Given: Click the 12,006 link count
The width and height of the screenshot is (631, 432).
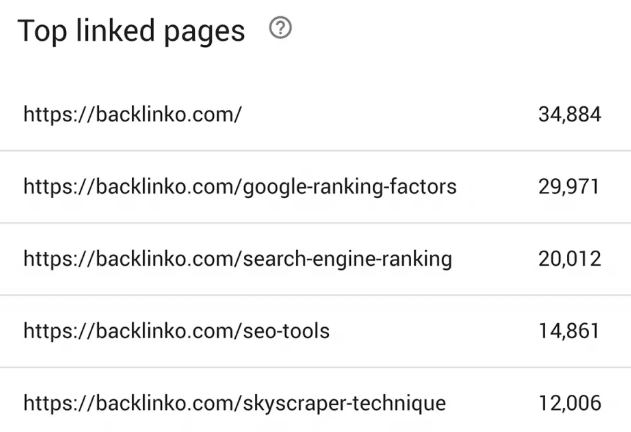Looking at the screenshot, I should coord(569,404).
